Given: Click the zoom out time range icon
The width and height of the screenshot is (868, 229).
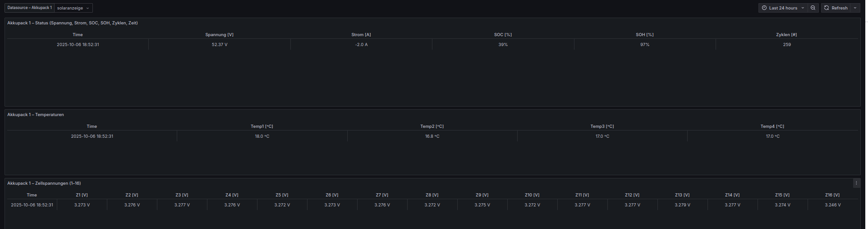Looking at the screenshot, I should (x=813, y=8).
